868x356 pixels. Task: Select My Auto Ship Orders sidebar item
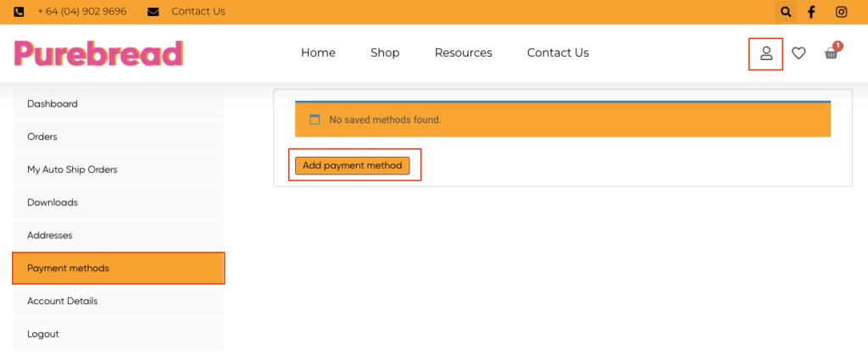pos(118,170)
